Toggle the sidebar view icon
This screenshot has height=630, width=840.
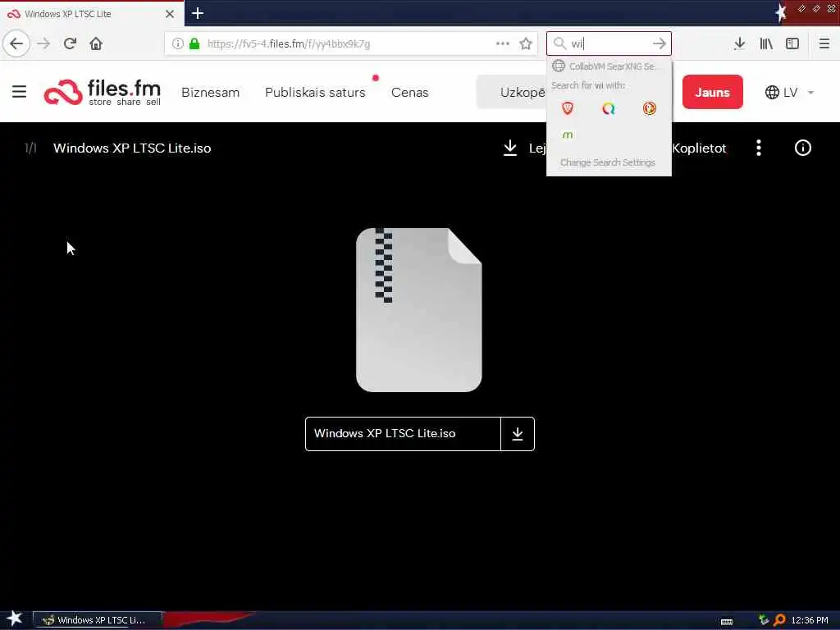[x=792, y=43]
